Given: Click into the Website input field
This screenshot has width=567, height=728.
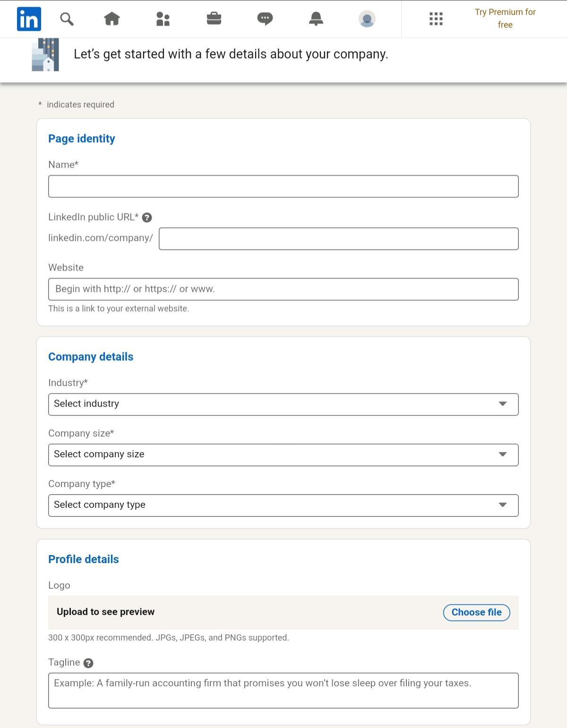Looking at the screenshot, I should (283, 289).
